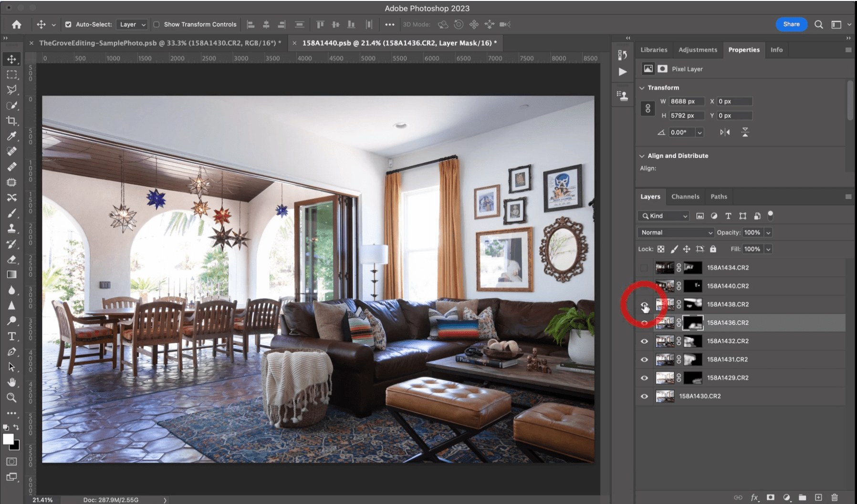The image size is (857, 504).
Task: Hide the 158A1429.CR2 layer
Action: (x=644, y=378)
